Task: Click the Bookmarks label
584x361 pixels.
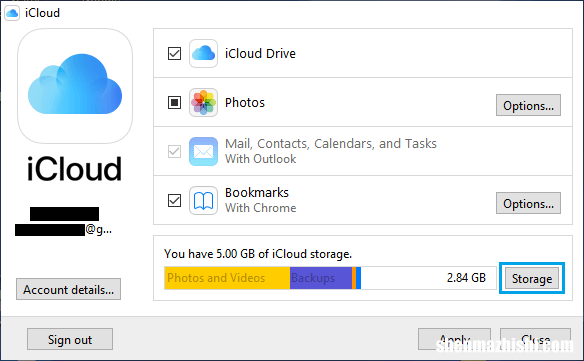Action: click(x=257, y=193)
